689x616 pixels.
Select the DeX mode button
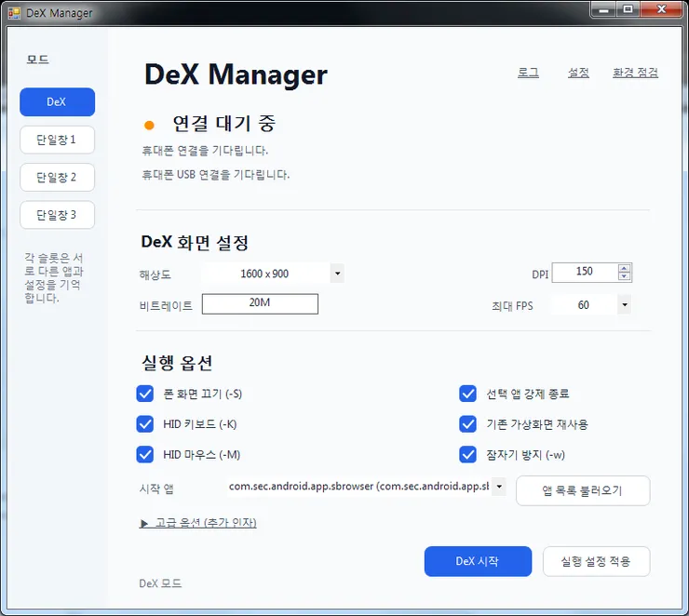[57, 101]
